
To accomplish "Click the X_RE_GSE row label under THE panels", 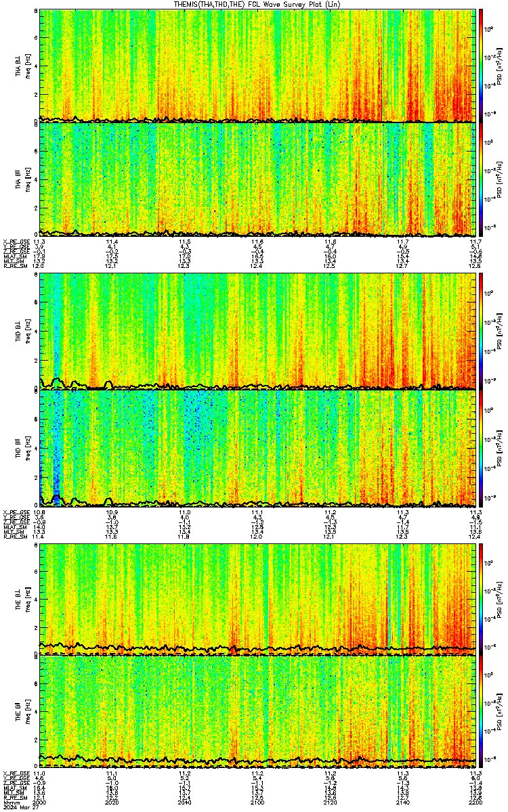I will pos(16,773).
